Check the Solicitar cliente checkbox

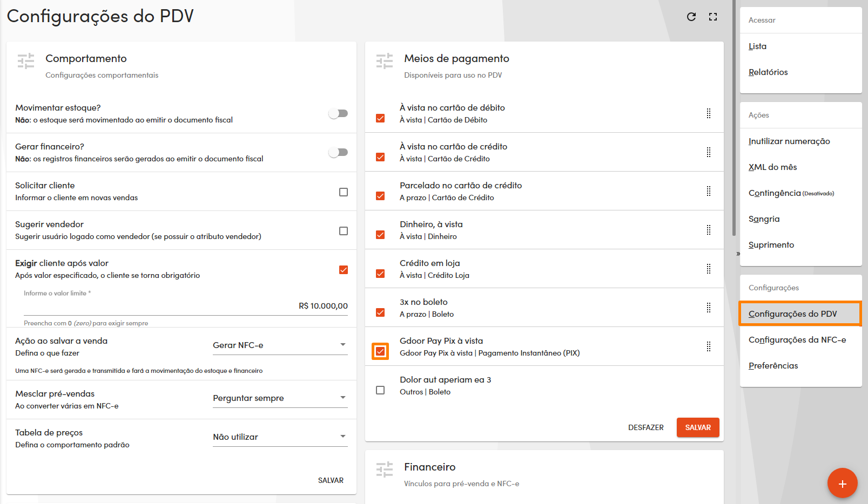tap(344, 192)
